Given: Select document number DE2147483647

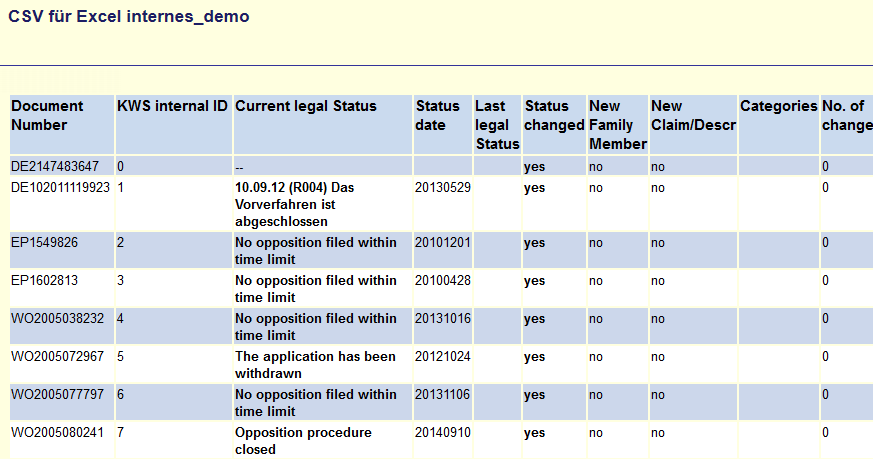Looking at the screenshot, I should tap(55, 166).
